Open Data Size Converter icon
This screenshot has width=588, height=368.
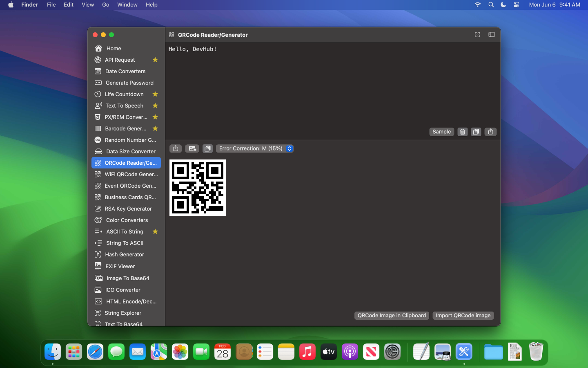(x=98, y=151)
